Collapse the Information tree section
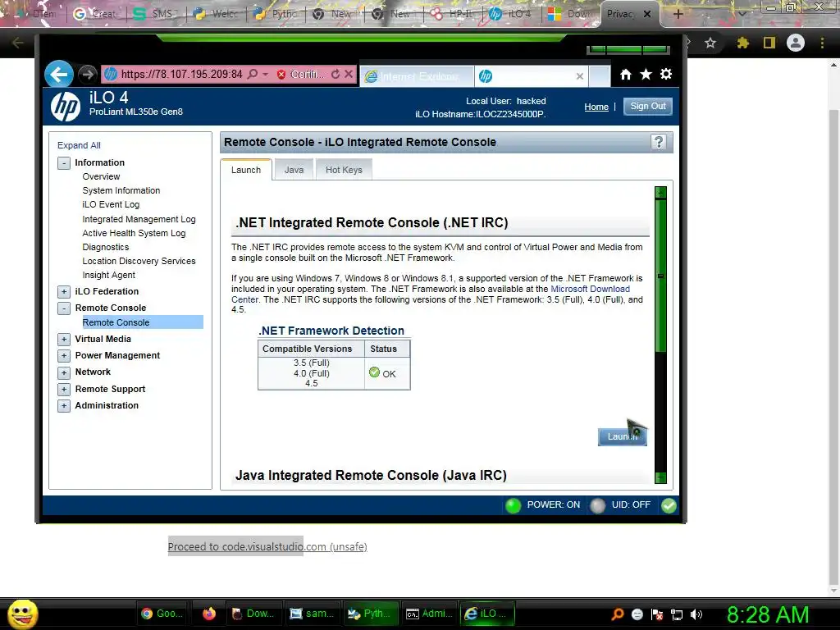This screenshot has height=630, width=840. (x=64, y=163)
